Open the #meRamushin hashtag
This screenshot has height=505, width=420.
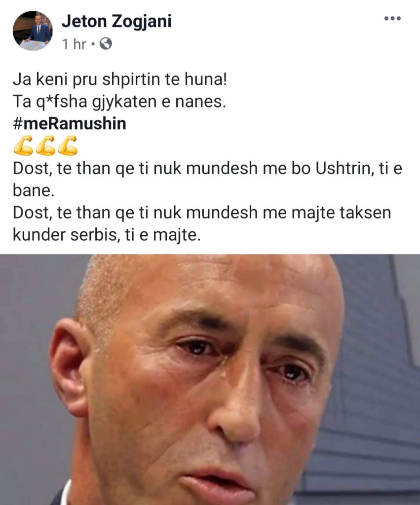coord(69,124)
